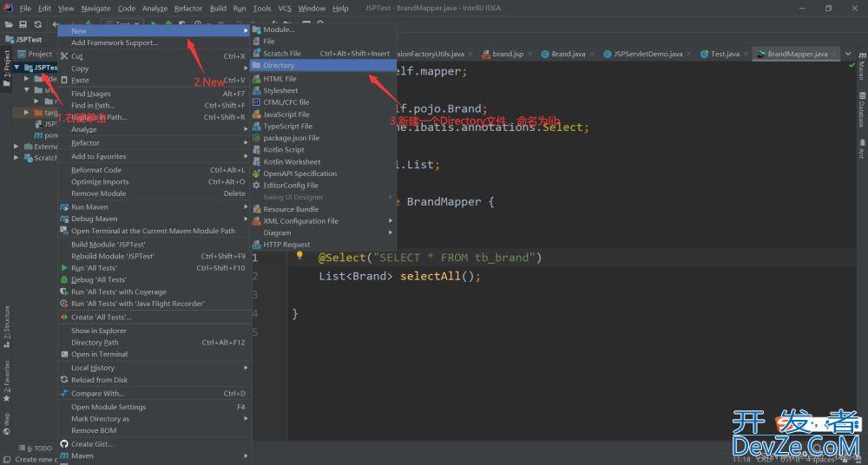Click the Kotlin Script icon
868x465 pixels.
[x=256, y=149]
